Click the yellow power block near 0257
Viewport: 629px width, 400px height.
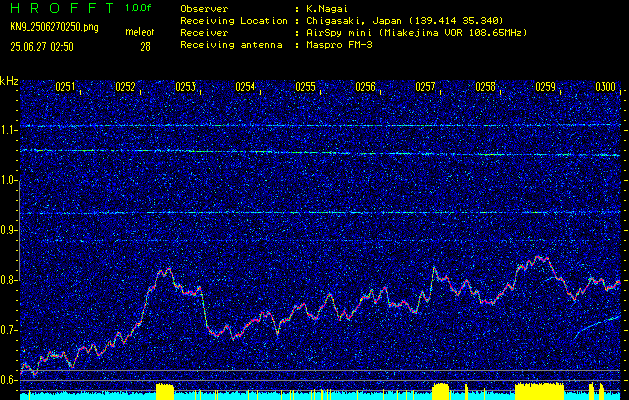click(x=440, y=392)
